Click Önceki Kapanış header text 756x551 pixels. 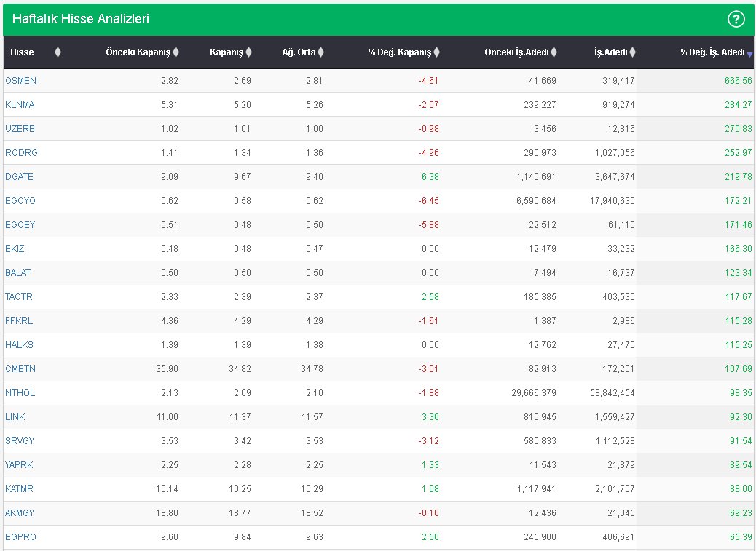138,52
